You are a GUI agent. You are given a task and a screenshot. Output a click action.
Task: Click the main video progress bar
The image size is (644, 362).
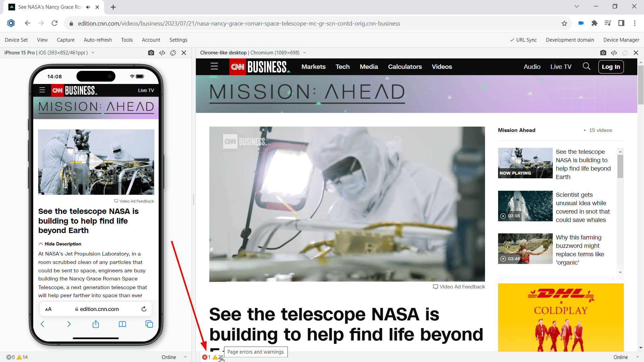347,281
